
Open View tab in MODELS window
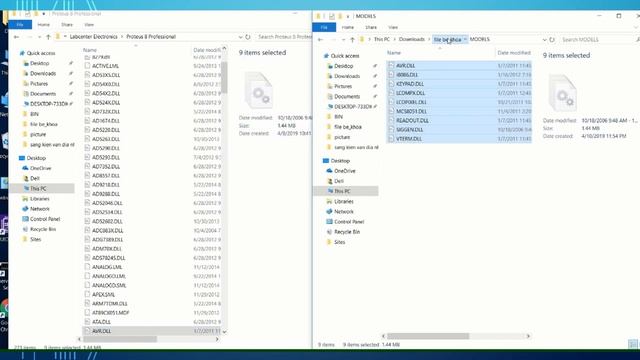[x=393, y=27]
